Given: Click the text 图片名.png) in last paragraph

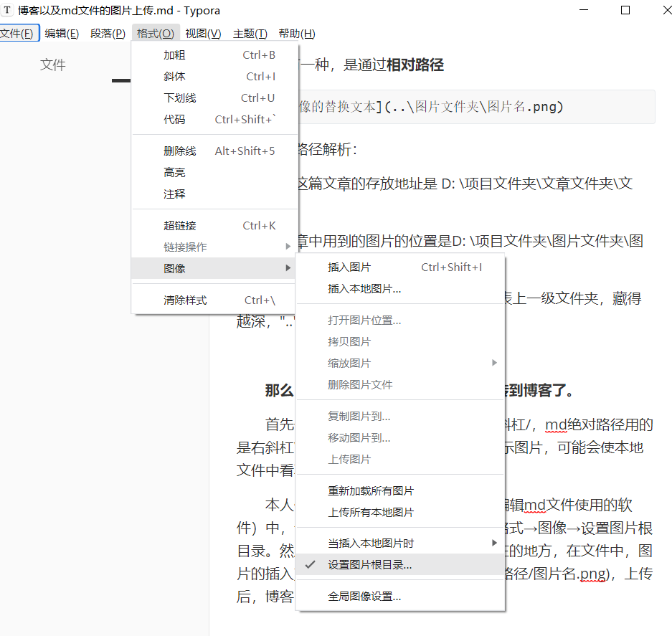Looking at the screenshot, I should pyautogui.click(x=570, y=574).
